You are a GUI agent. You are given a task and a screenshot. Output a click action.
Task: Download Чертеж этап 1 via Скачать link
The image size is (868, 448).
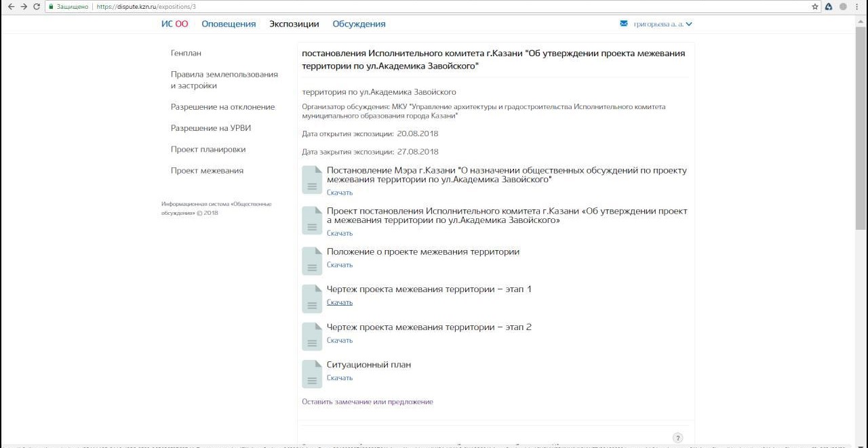[x=340, y=302]
